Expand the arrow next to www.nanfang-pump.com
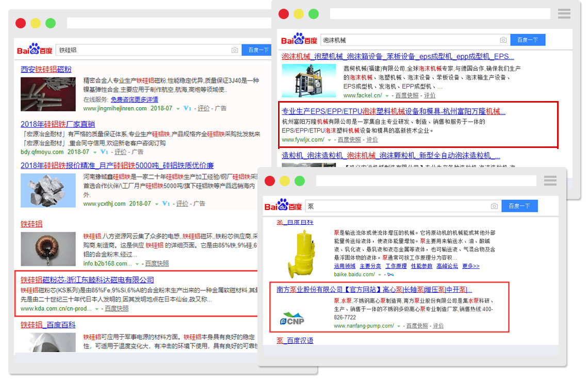The image size is (588, 383). [x=399, y=326]
